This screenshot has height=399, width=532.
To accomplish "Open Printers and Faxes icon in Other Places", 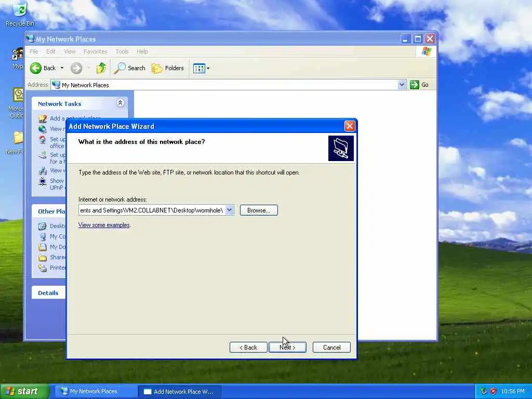I will [43, 268].
